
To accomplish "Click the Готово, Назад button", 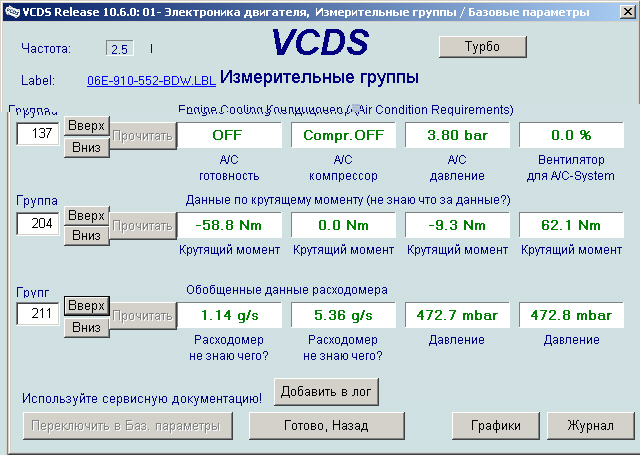I will (x=327, y=426).
